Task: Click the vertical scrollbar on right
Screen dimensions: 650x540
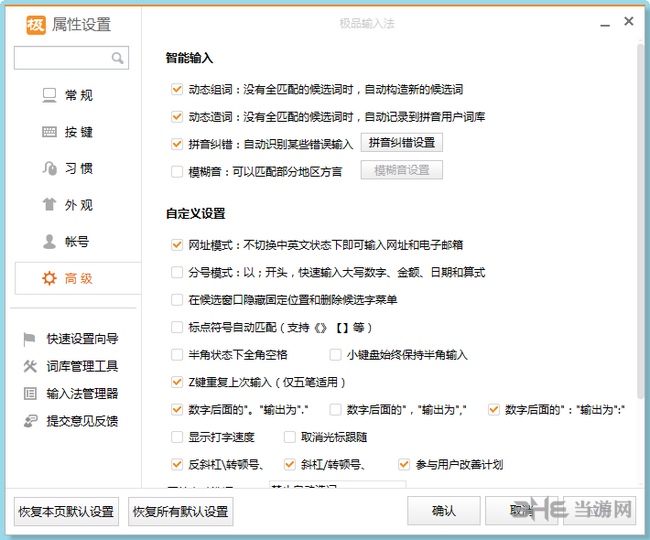Action: 641,220
